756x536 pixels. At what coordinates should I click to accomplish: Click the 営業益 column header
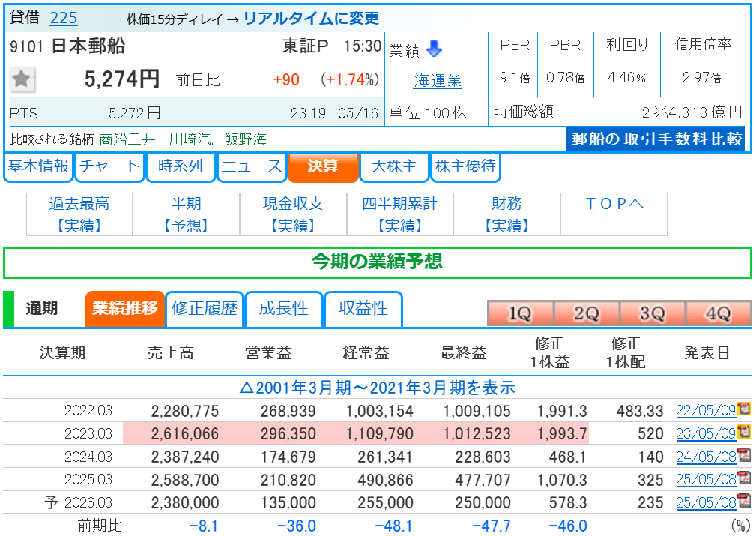pyautogui.click(x=268, y=353)
